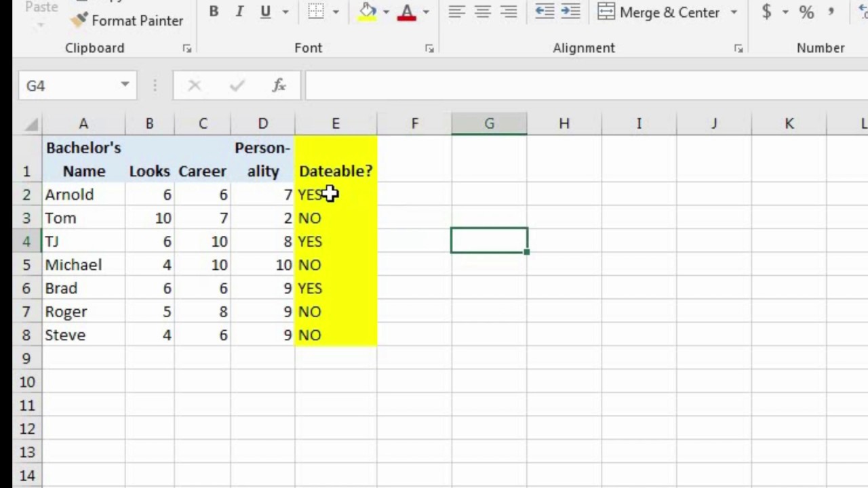Select Brad's YES in Dateable column
This screenshot has height=488, width=868.
pyautogui.click(x=336, y=288)
